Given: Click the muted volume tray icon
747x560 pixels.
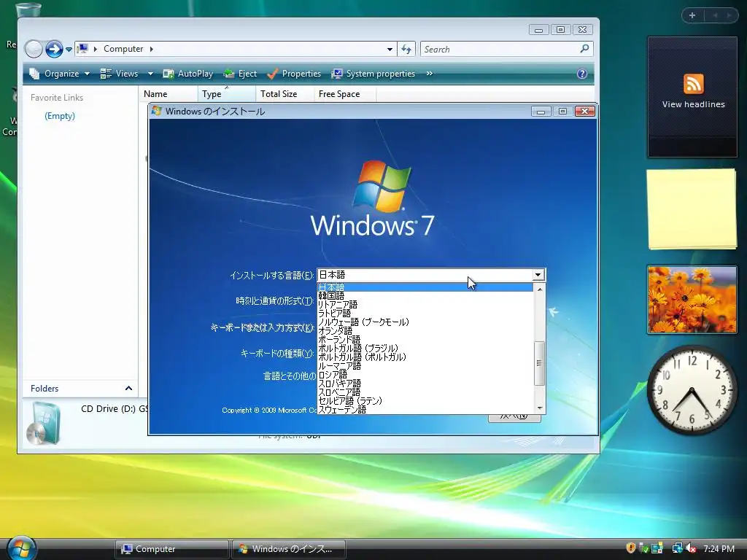Looking at the screenshot, I should (x=691, y=548).
